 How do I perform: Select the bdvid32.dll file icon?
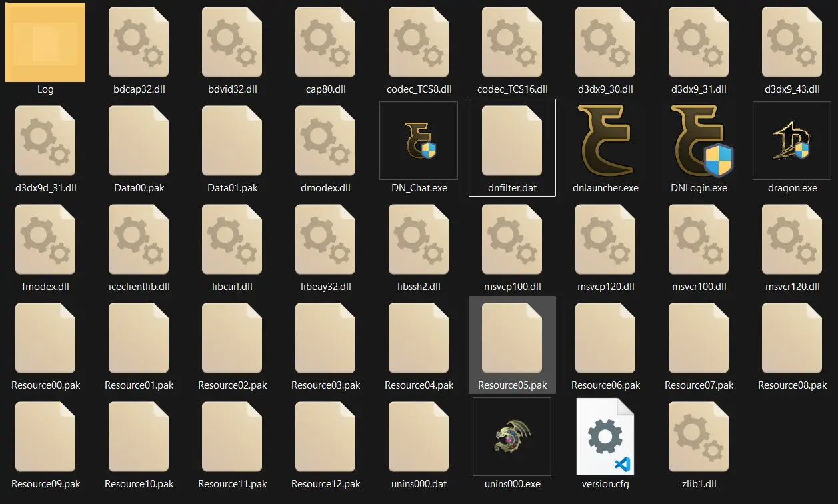232,43
